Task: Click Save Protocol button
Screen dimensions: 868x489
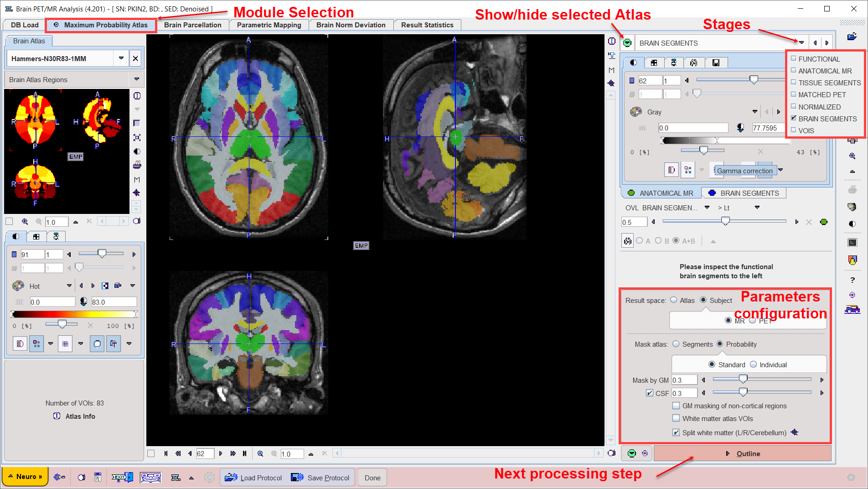Action: pos(320,478)
